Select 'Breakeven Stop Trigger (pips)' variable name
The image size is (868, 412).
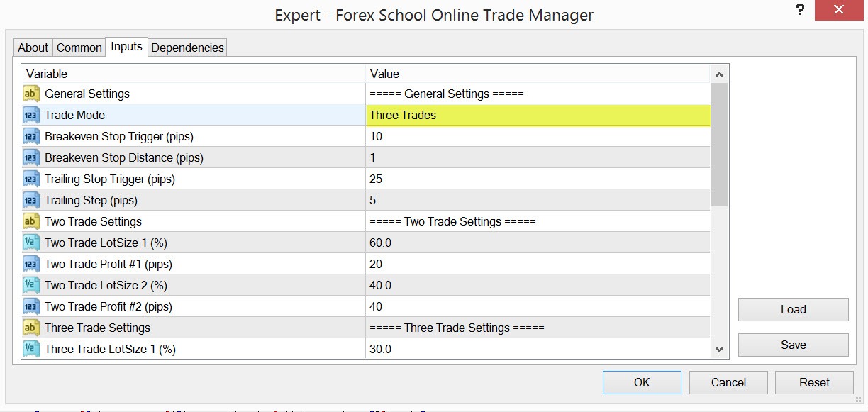119,136
